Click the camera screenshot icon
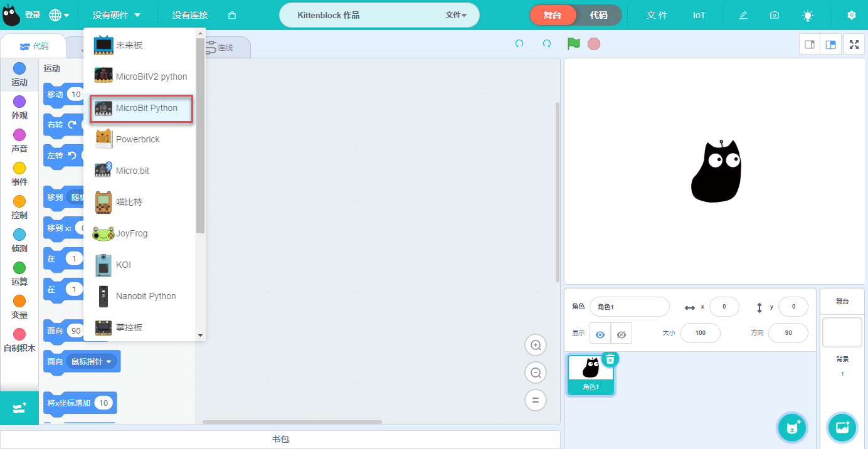The height and width of the screenshot is (449, 868). click(x=775, y=15)
